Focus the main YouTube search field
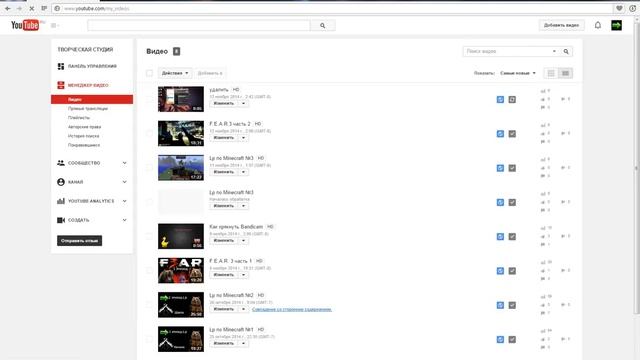This screenshot has height=360, width=640. click(199, 25)
